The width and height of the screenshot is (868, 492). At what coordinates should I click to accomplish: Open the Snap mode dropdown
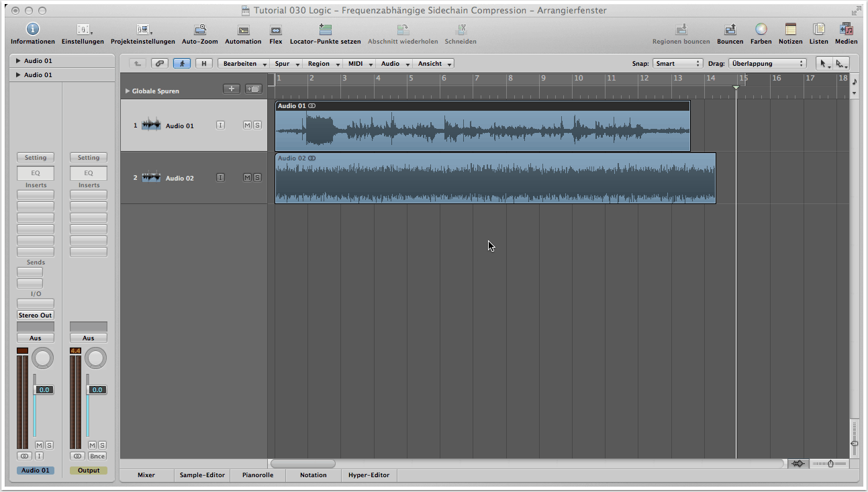[x=677, y=64]
